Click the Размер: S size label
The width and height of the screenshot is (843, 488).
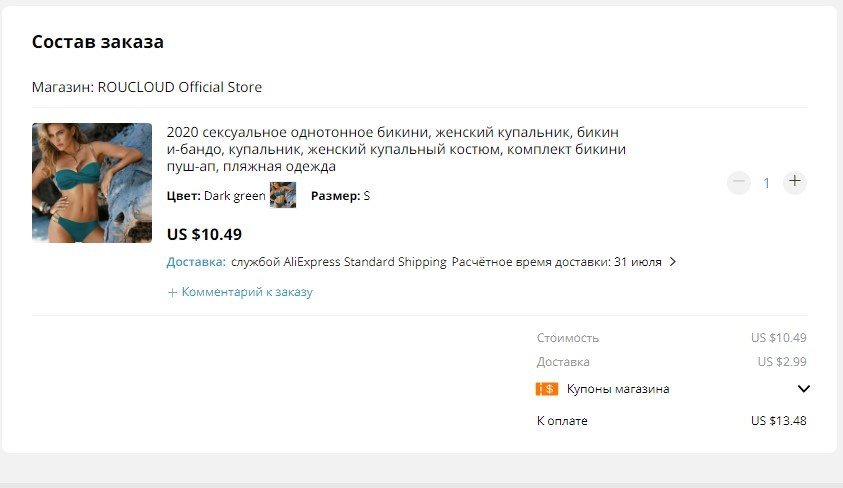point(340,196)
